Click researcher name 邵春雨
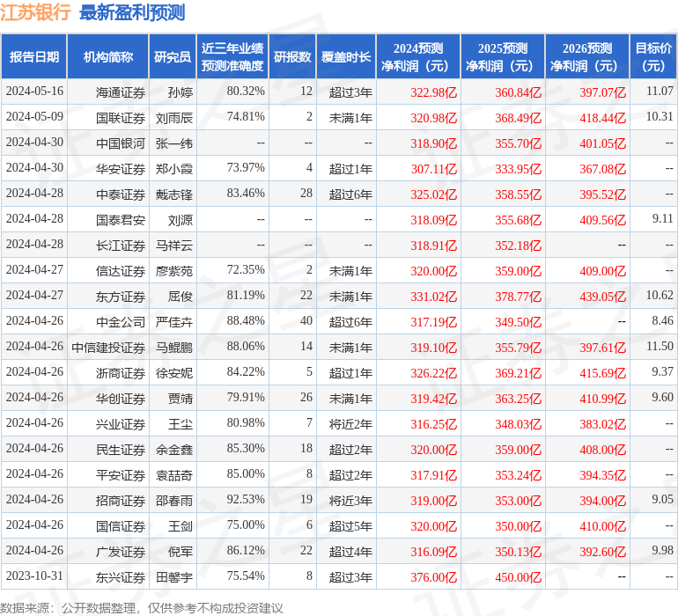The image size is (678, 616). pyautogui.click(x=174, y=500)
